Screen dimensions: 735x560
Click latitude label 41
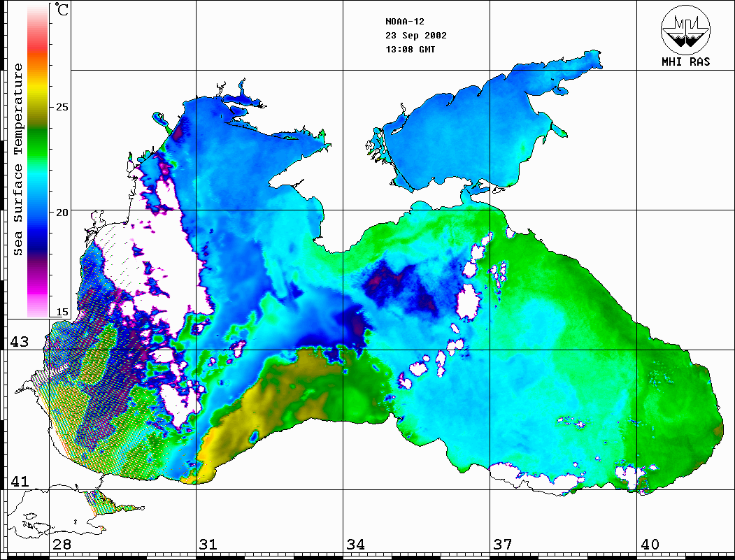click(19, 481)
